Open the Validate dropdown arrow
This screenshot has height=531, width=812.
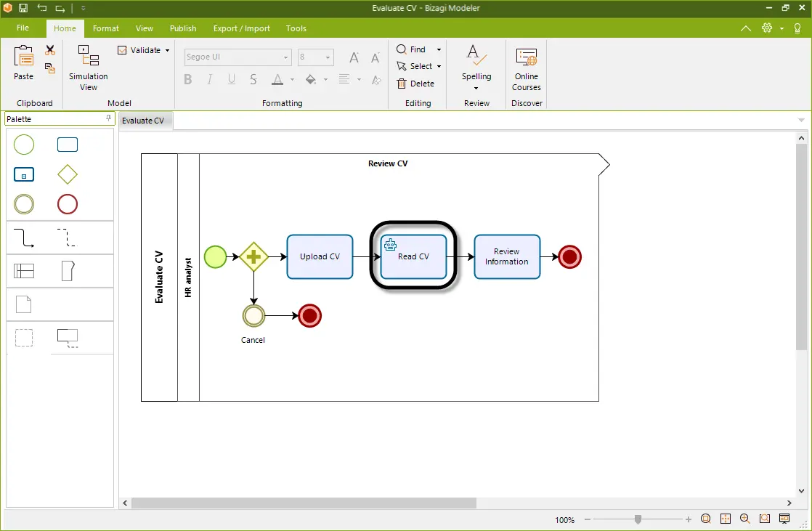point(167,50)
